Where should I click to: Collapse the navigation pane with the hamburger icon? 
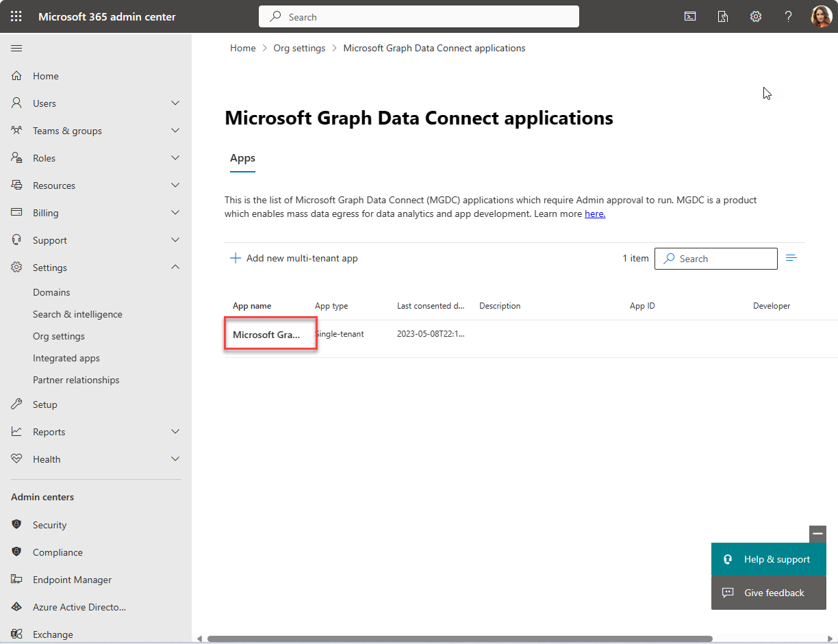(x=16, y=48)
